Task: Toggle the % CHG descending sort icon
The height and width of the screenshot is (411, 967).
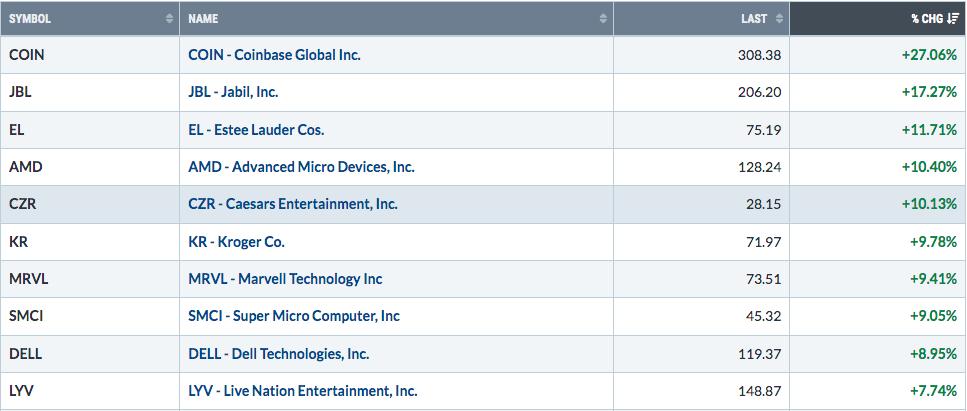Action: 953,19
